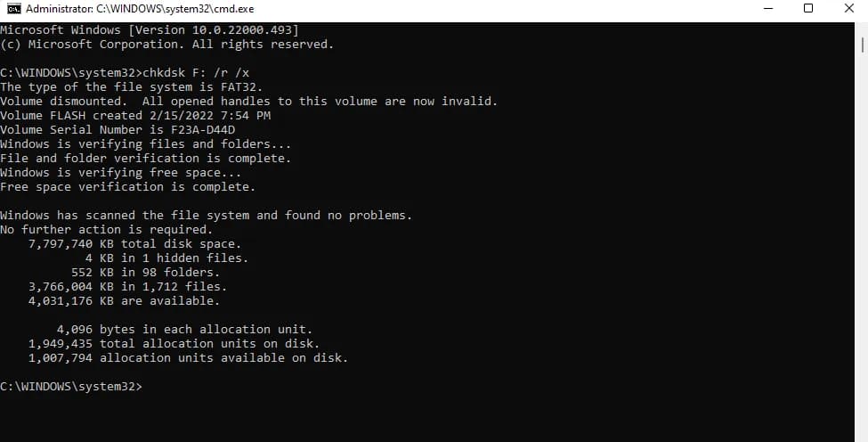Click the 4,096 bytes allocation unit line

tap(183, 329)
